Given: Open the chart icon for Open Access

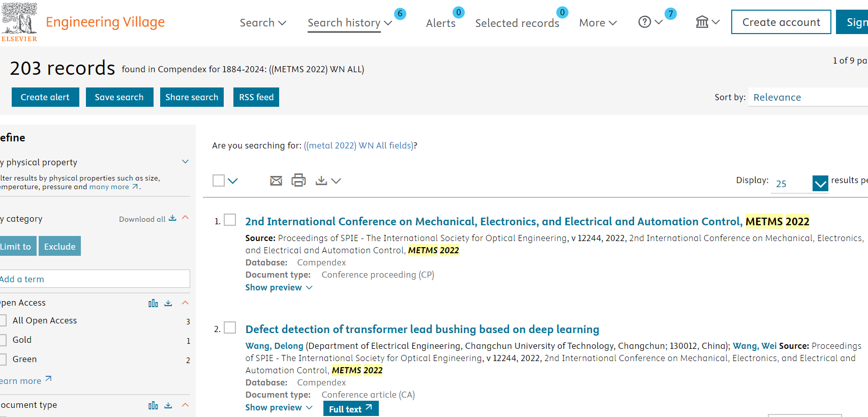Looking at the screenshot, I should click(x=153, y=303).
